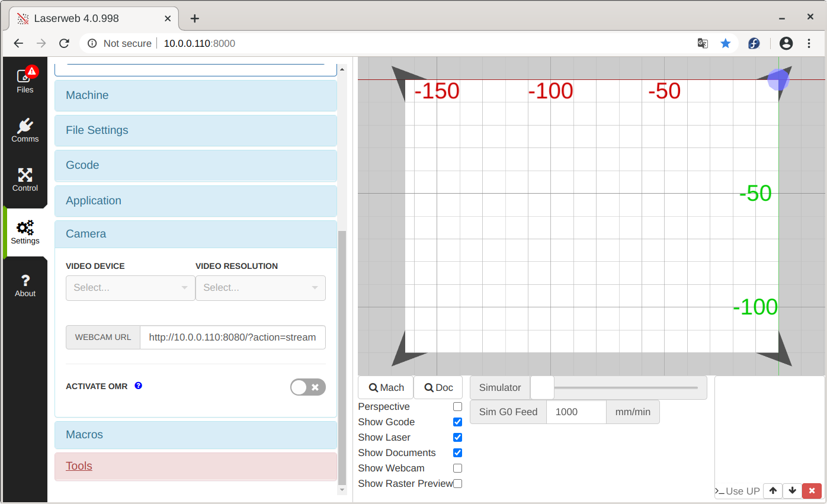
Task: Click the browser forward arrow
Action: tap(41, 43)
